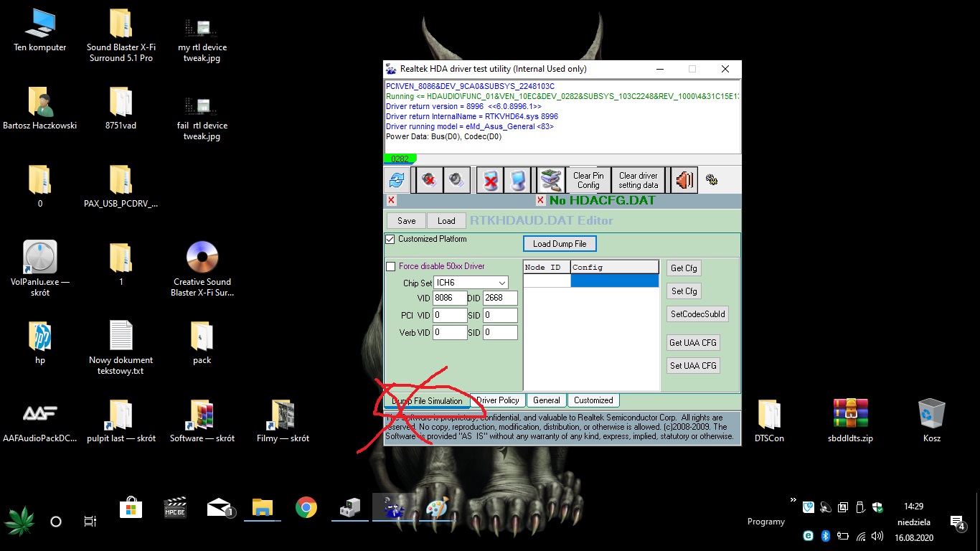Click the Config column header
This screenshot has width=980, height=551.
[x=615, y=267]
